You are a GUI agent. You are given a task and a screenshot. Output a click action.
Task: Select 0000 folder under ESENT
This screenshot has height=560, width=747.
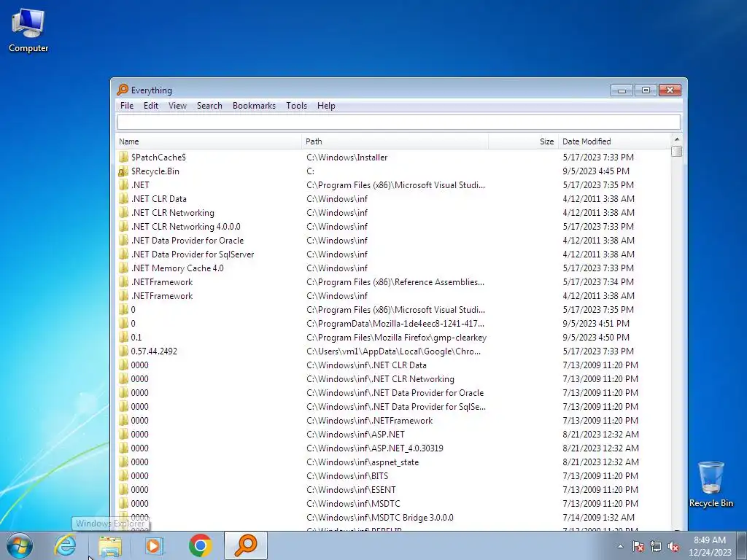(393, 489)
